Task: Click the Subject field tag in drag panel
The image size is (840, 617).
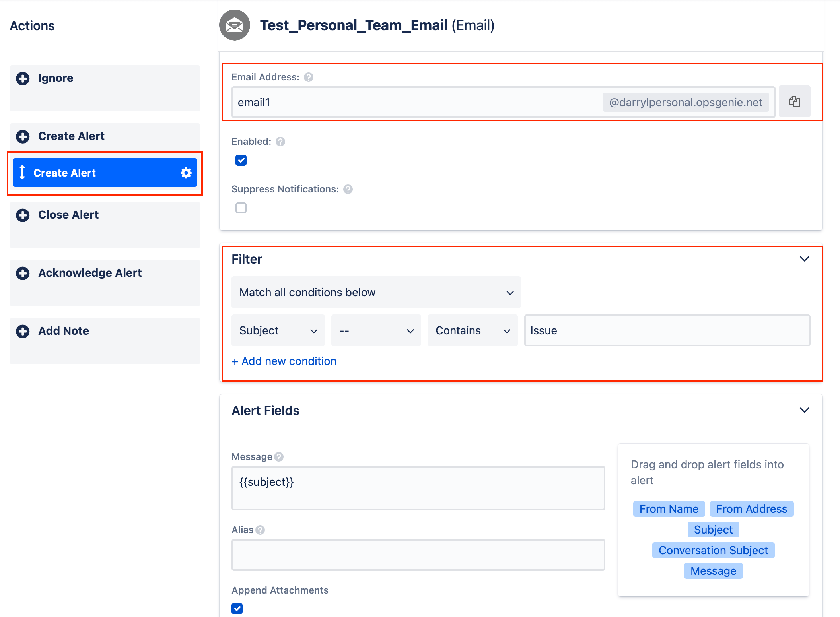Action: (x=713, y=530)
